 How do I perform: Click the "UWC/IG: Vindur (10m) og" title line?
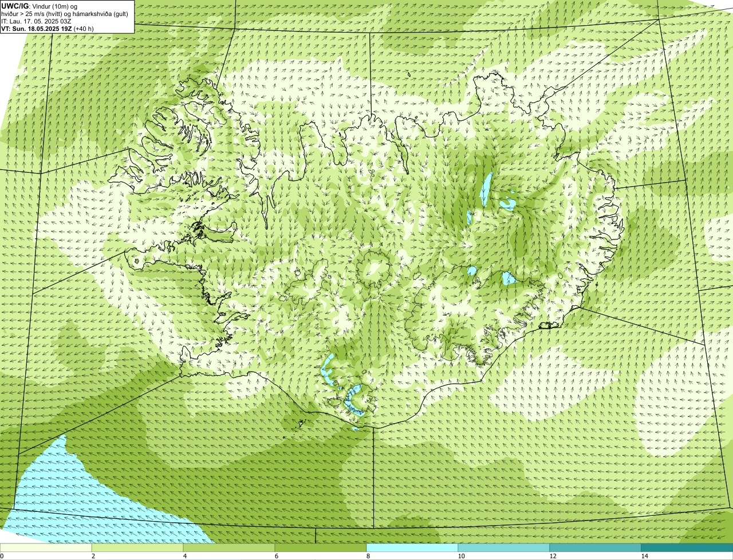pos(40,6)
